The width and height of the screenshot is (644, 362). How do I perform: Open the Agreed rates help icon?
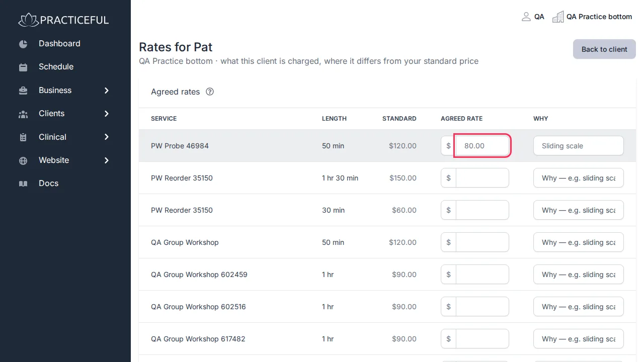point(210,92)
